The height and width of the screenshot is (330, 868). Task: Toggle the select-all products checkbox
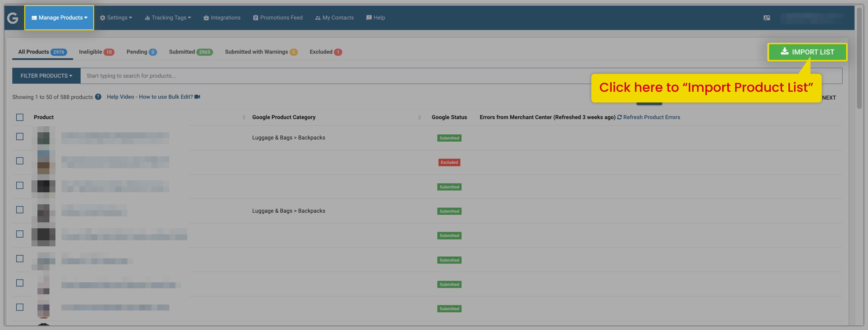(20, 117)
